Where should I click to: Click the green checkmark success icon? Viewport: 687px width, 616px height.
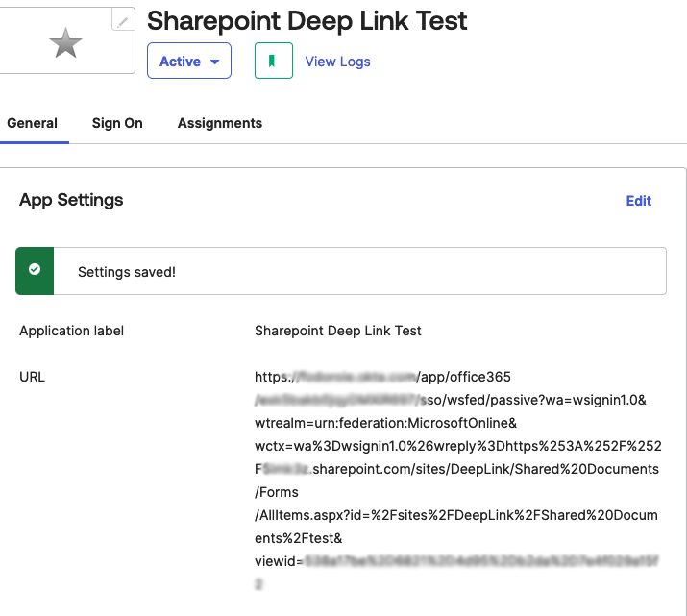(35, 269)
